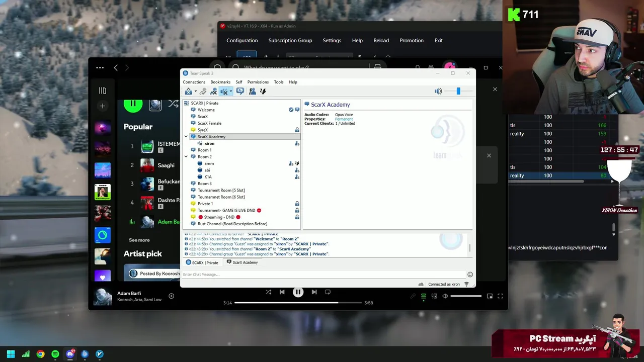644x362 pixels.
Task: Open the speaker mute dropdown arrow
Action: [231, 92]
